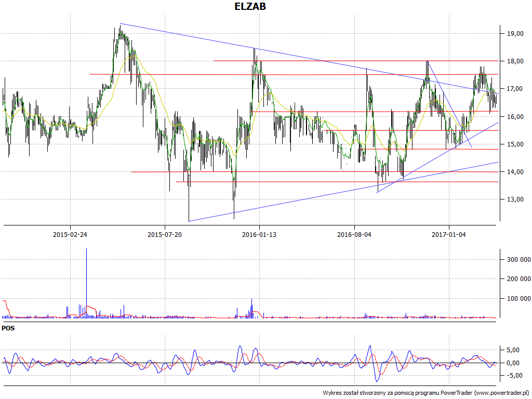Click the 0,00 oscillator axis label

512,363
